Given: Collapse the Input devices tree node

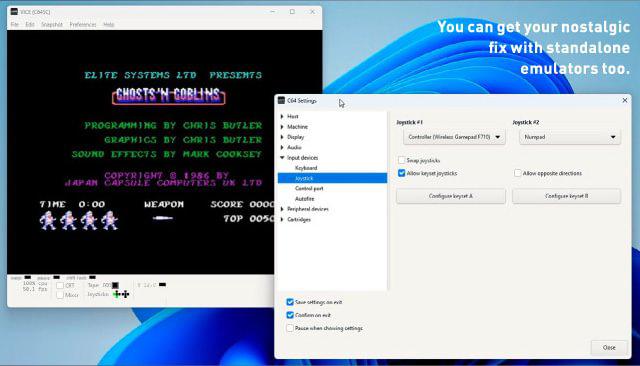Looking at the screenshot, I should (x=282, y=157).
